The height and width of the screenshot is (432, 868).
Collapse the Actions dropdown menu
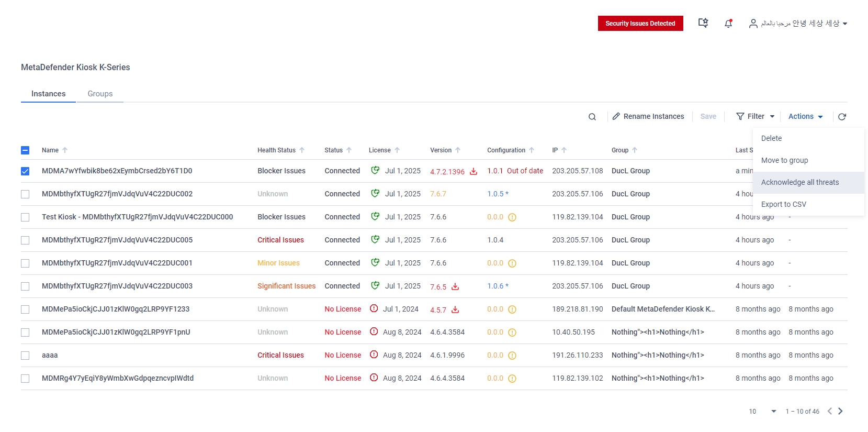(x=806, y=116)
